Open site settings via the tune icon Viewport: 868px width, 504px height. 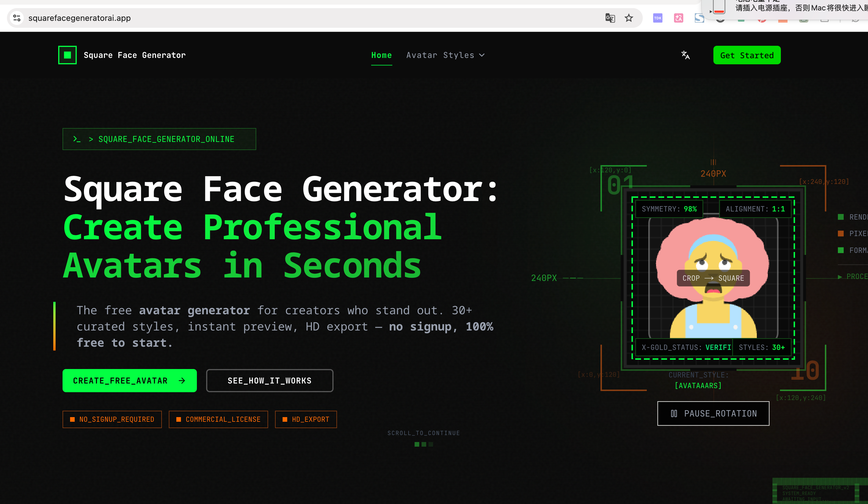click(17, 18)
